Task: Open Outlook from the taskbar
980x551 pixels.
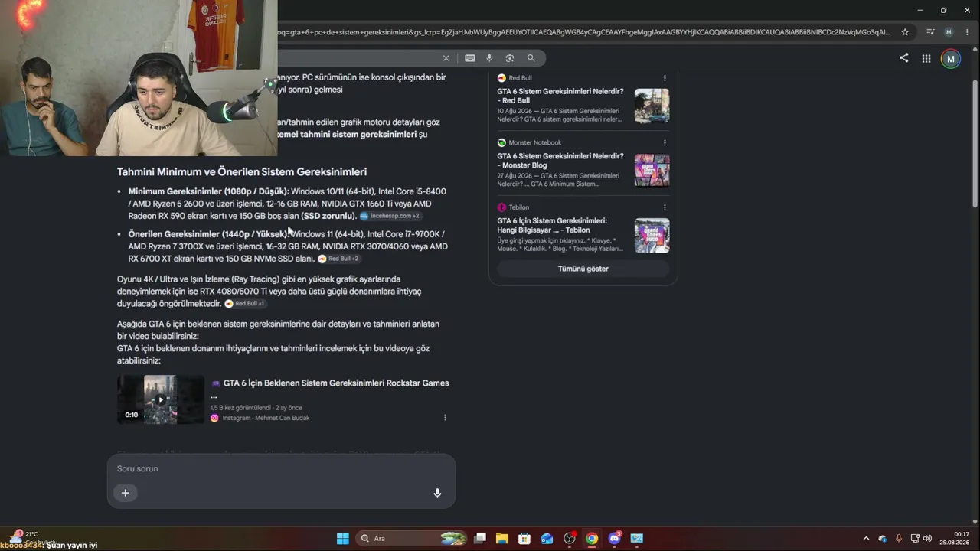Action: point(547,538)
